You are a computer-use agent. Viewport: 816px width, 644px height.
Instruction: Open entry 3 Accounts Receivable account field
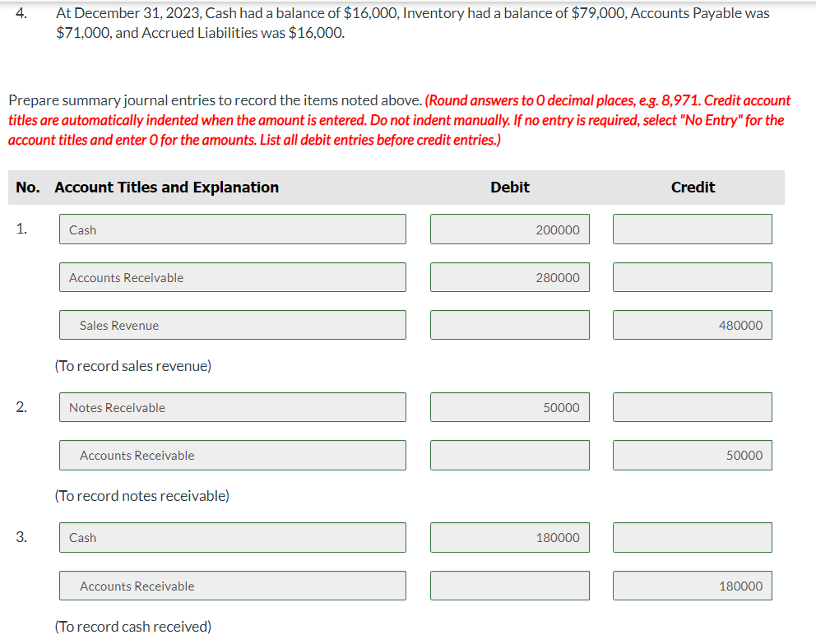(x=233, y=586)
